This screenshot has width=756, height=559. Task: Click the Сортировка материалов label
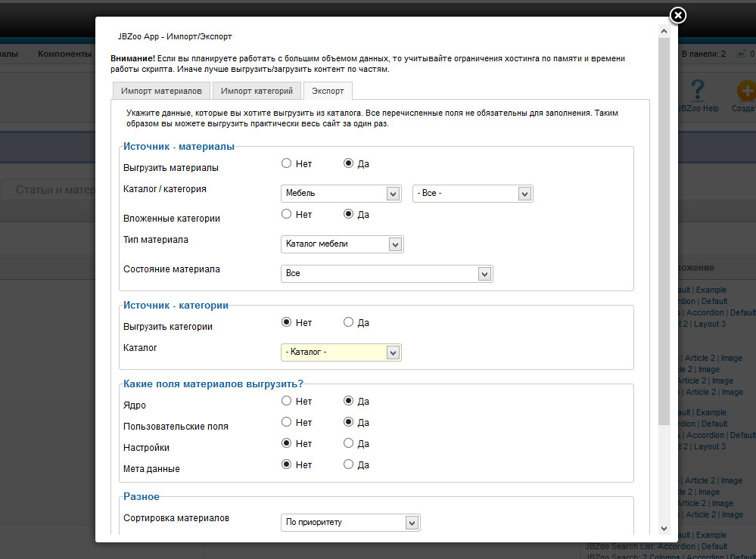[x=176, y=518]
